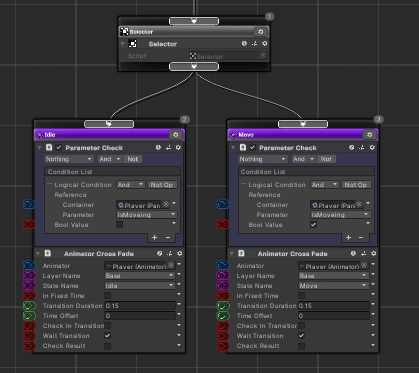
Task: Enable Bool Value checkbox on Idle node
Action: pos(119,225)
